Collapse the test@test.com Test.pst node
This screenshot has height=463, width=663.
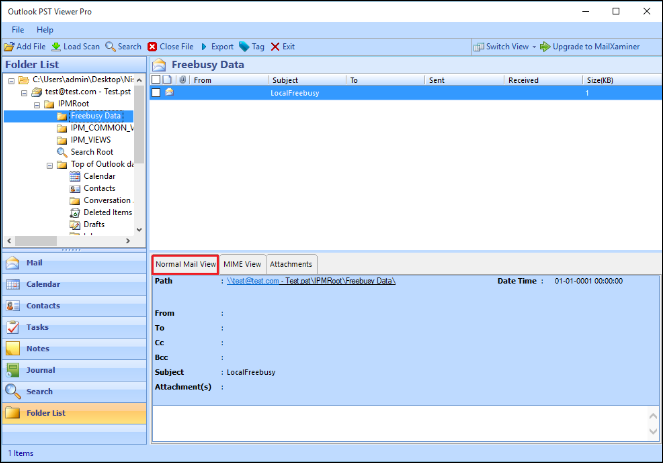tap(24, 93)
